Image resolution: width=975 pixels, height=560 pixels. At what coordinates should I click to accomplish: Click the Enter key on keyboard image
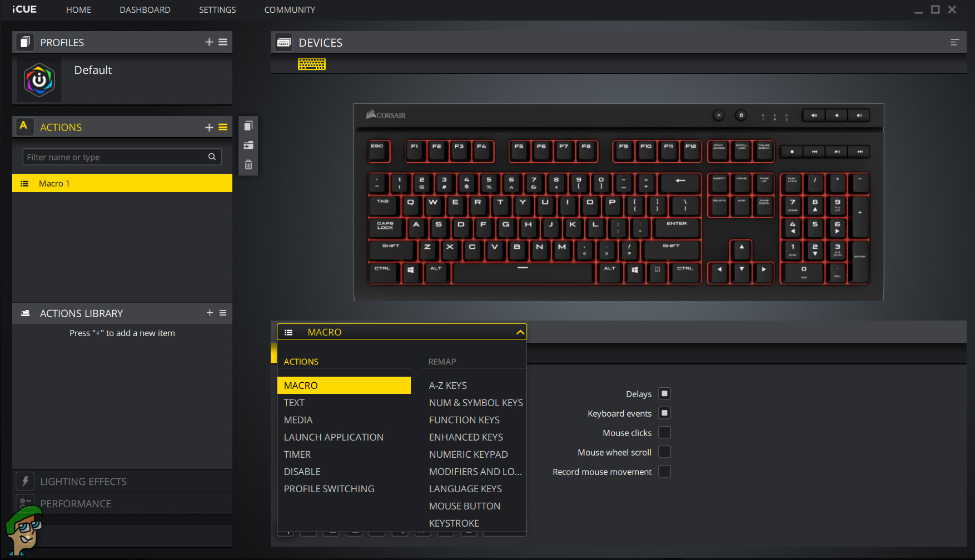click(676, 227)
